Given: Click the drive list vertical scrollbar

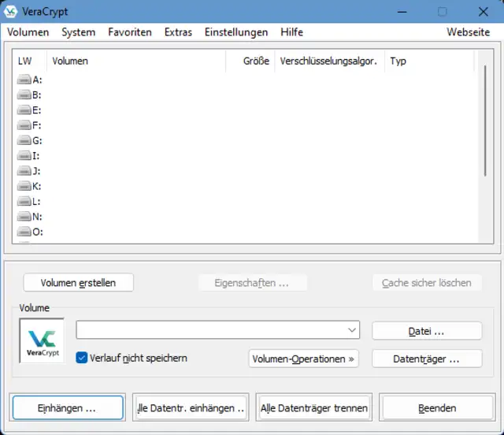Looking at the screenshot, I should pos(485,121).
